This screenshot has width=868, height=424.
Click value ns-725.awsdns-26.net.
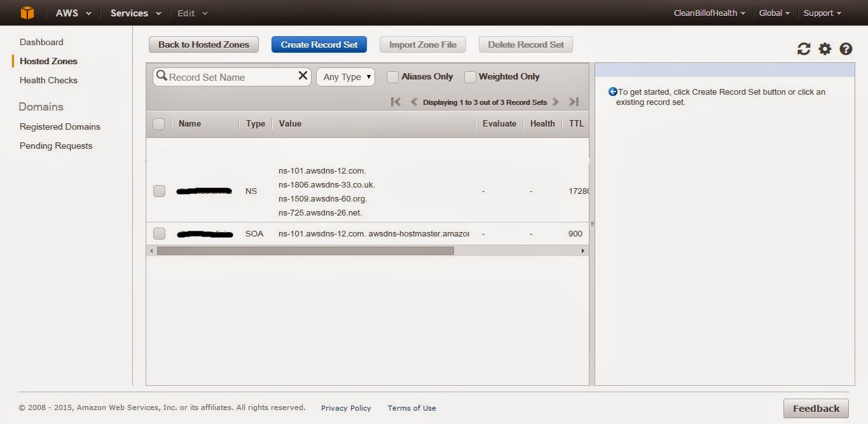point(320,213)
